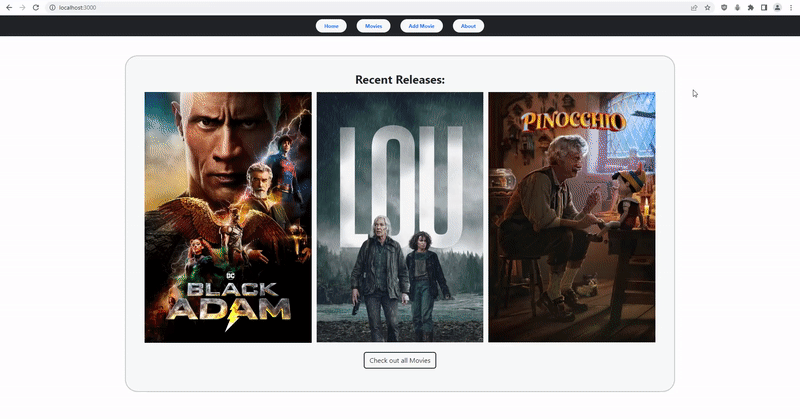
Task: Open the extension icon right of the shield
Action: pos(737,8)
